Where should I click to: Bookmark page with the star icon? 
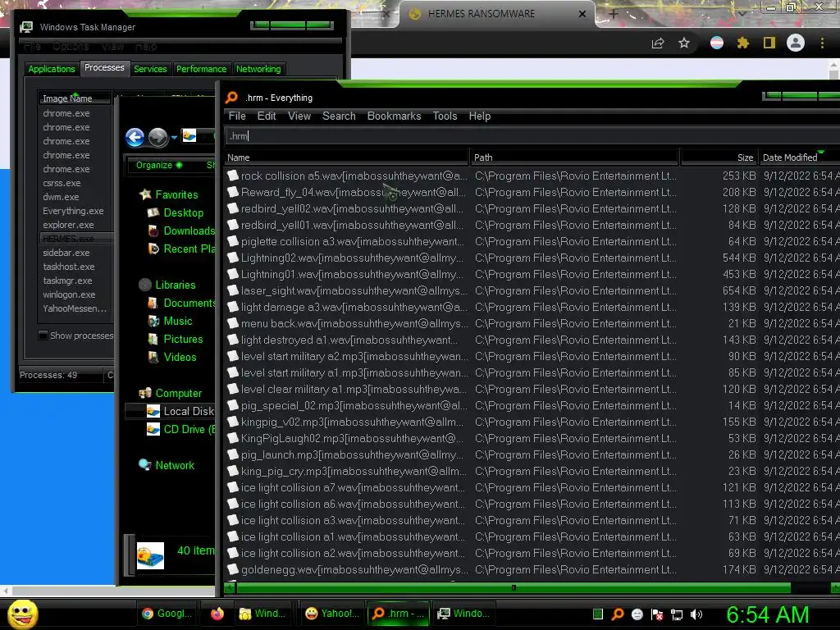684,43
